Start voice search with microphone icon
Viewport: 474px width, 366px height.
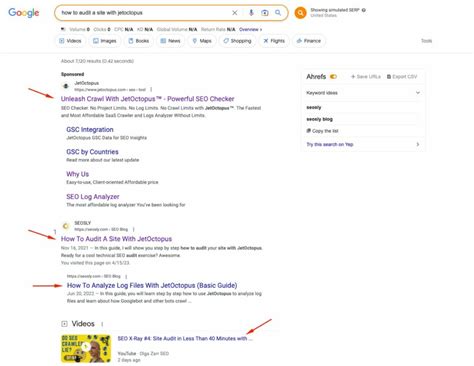click(x=251, y=13)
